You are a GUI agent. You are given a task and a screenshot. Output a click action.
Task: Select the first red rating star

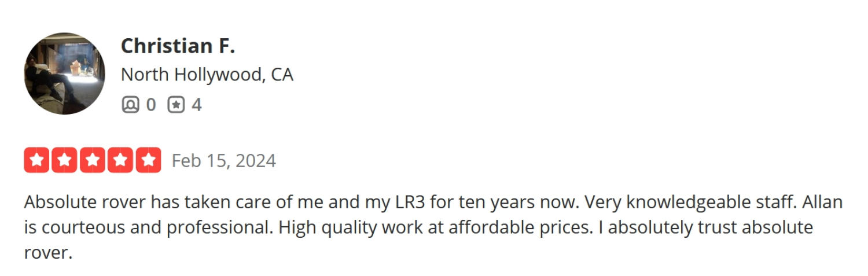click(37, 160)
